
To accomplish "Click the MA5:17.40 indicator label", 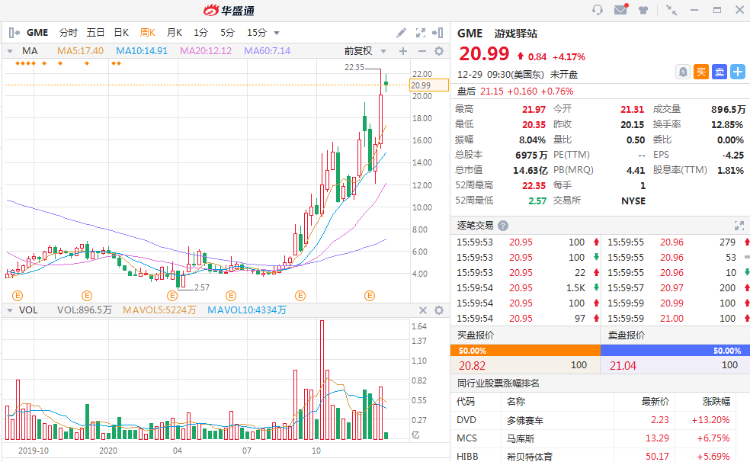I will (x=80, y=51).
